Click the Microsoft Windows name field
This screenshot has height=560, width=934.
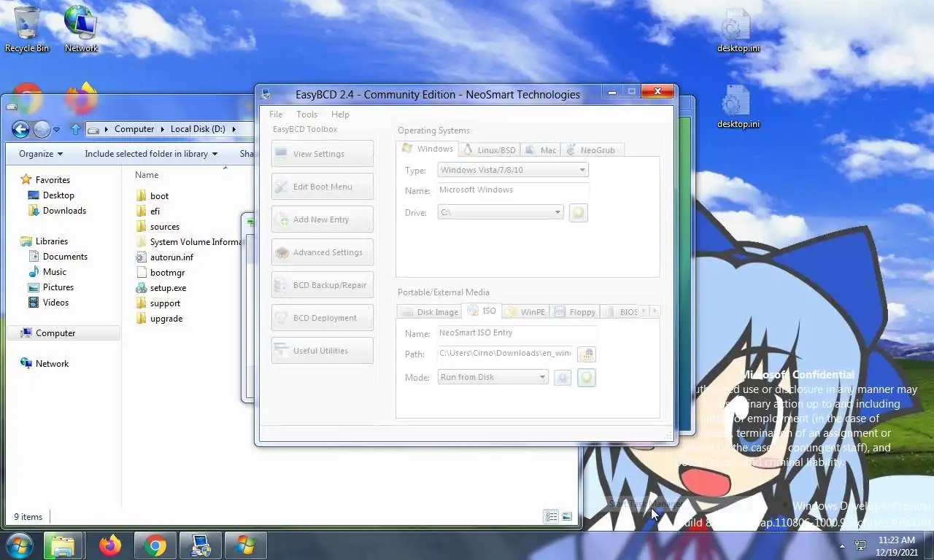point(513,190)
